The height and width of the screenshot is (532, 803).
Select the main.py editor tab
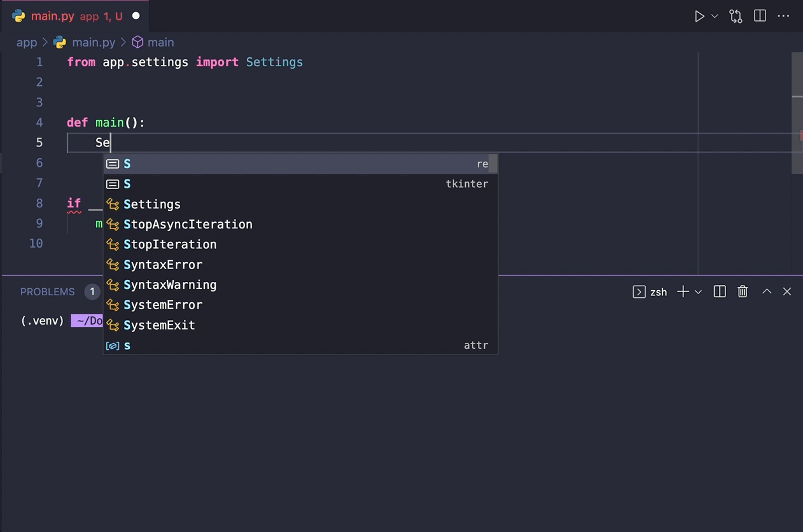(74, 16)
